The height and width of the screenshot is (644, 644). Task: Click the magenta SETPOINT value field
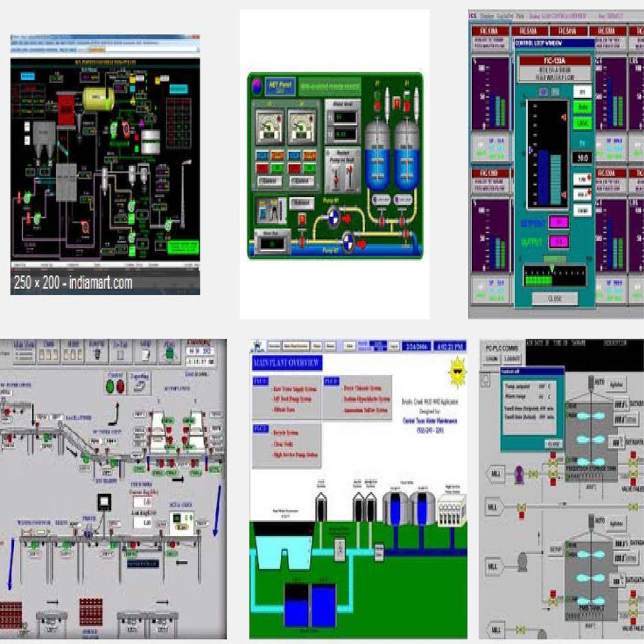tap(558, 223)
